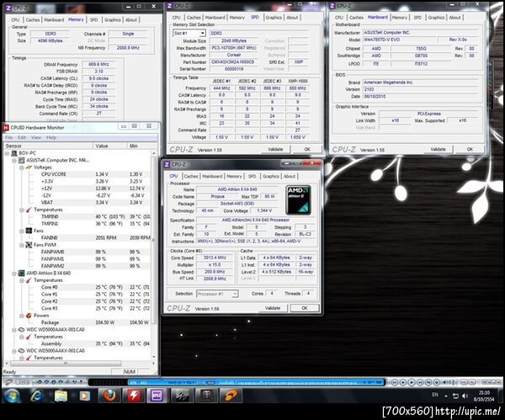Switch to Memory tab in the CPU-Z SPD window
The image size is (505, 420).
237,18
